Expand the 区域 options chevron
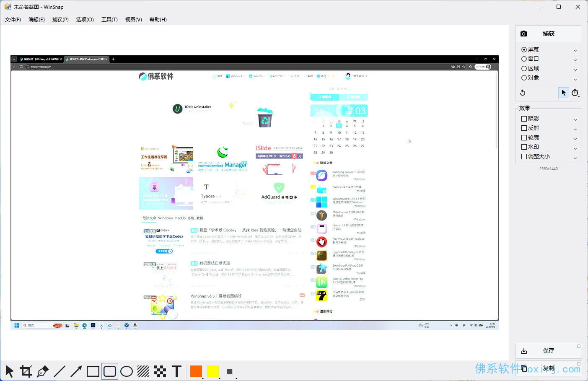 click(575, 70)
